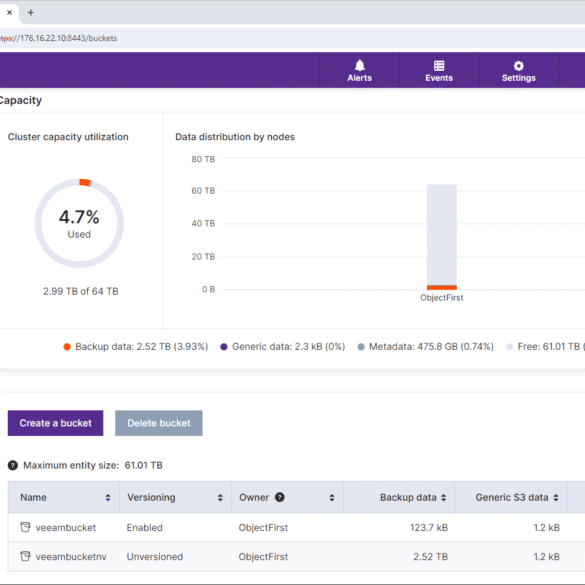Open the Events list icon
This screenshot has height=585, width=585.
439,66
